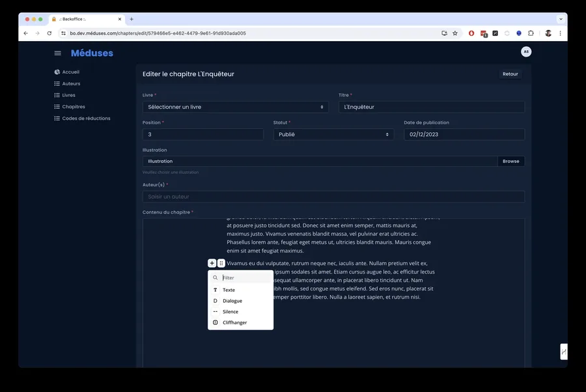Open the Auteurs section
The width and height of the screenshot is (586, 392).
pos(67,83)
